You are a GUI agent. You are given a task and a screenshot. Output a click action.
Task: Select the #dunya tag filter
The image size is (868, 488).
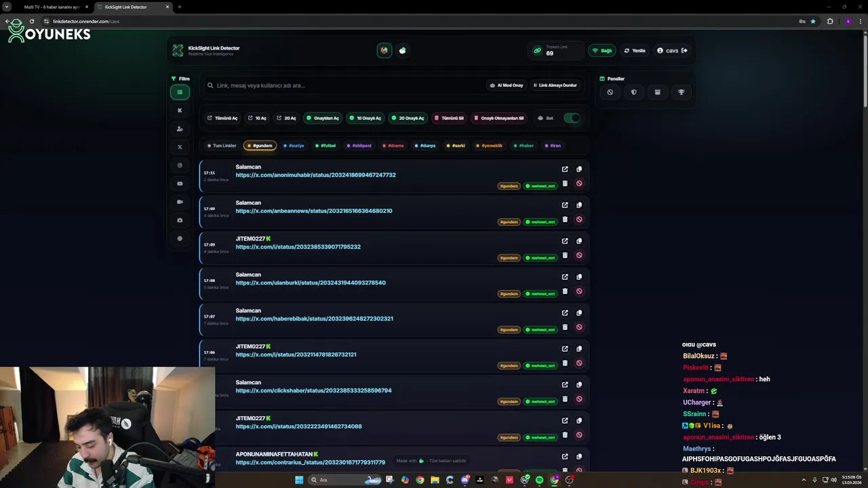pyautogui.click(x=425, y=146)
